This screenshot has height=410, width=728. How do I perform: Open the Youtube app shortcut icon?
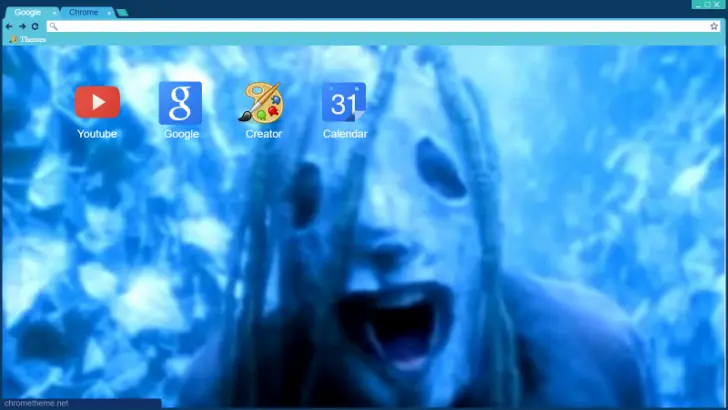[x=97, y=102]
